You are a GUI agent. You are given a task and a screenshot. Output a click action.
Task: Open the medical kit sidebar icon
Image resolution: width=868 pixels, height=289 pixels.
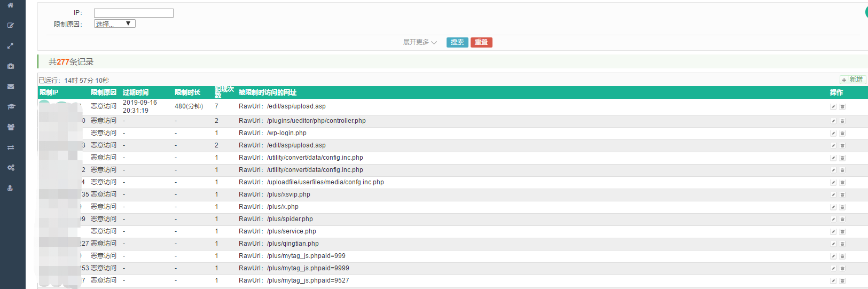coord(10,66)
